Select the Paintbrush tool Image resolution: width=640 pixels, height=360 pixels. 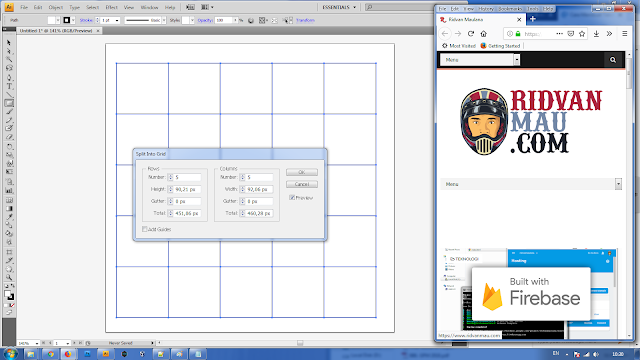(x=9, y=112)
